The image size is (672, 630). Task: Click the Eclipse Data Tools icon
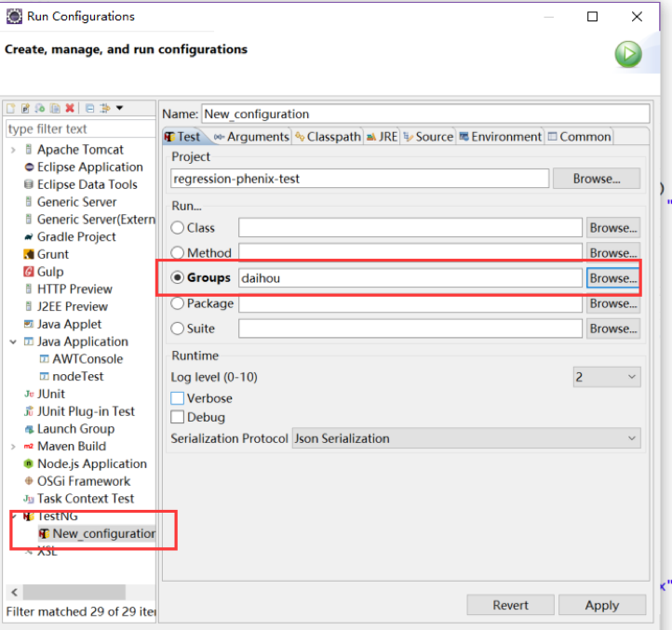coord(29,184)
